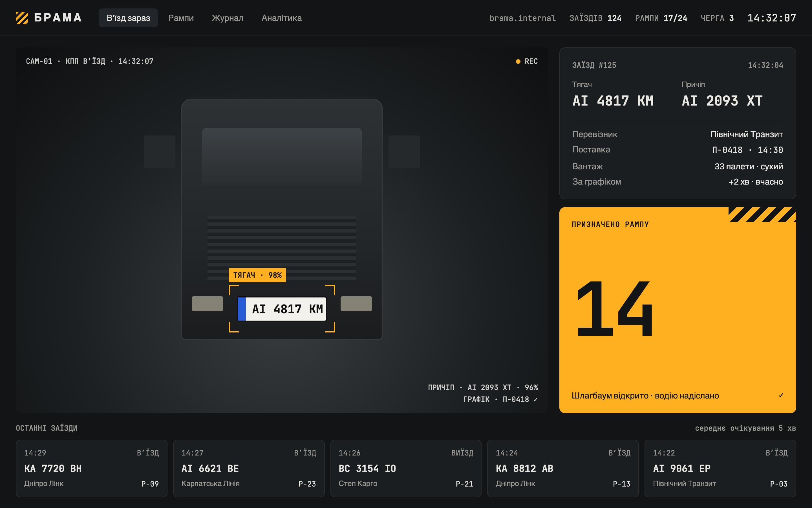Click the ЗАЇЗДІВ 124 counter

[595, 18]
